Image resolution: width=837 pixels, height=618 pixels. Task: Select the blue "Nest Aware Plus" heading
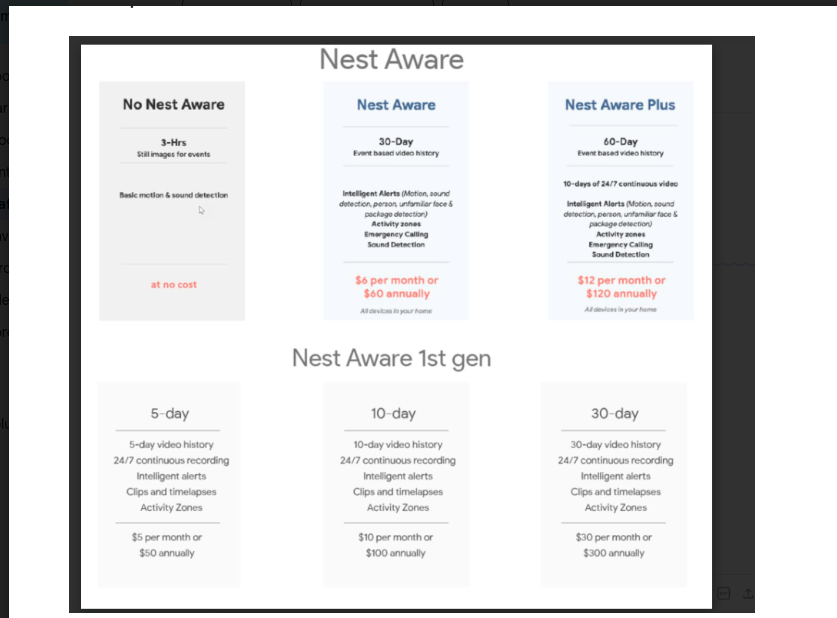pyautogui.click(x=619, y=104)
